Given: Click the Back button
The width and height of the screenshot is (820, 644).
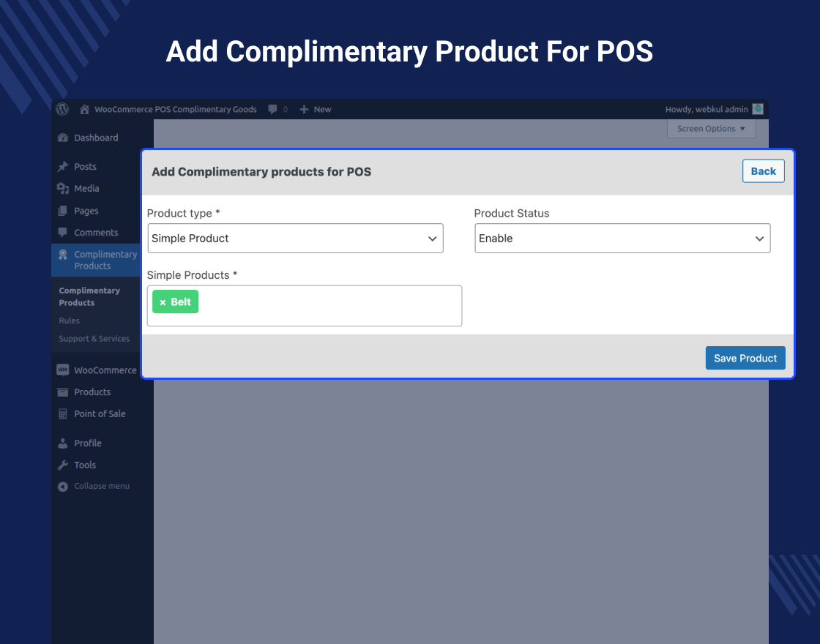Looking at the screenshot, I should (x=763, y=171).
